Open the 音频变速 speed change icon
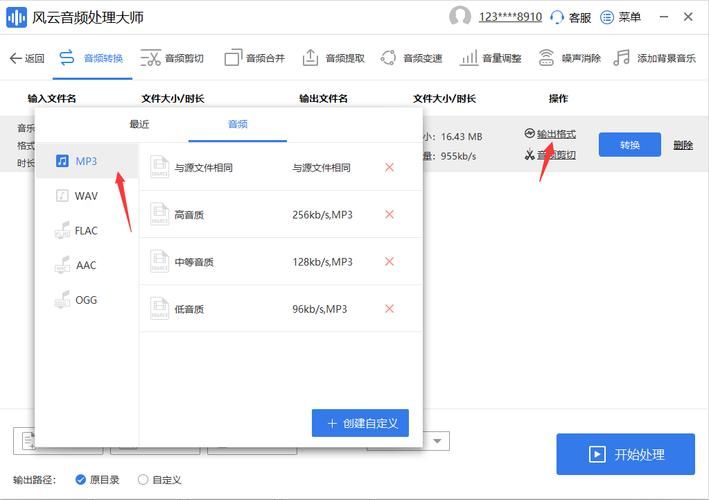 point(388,58)
